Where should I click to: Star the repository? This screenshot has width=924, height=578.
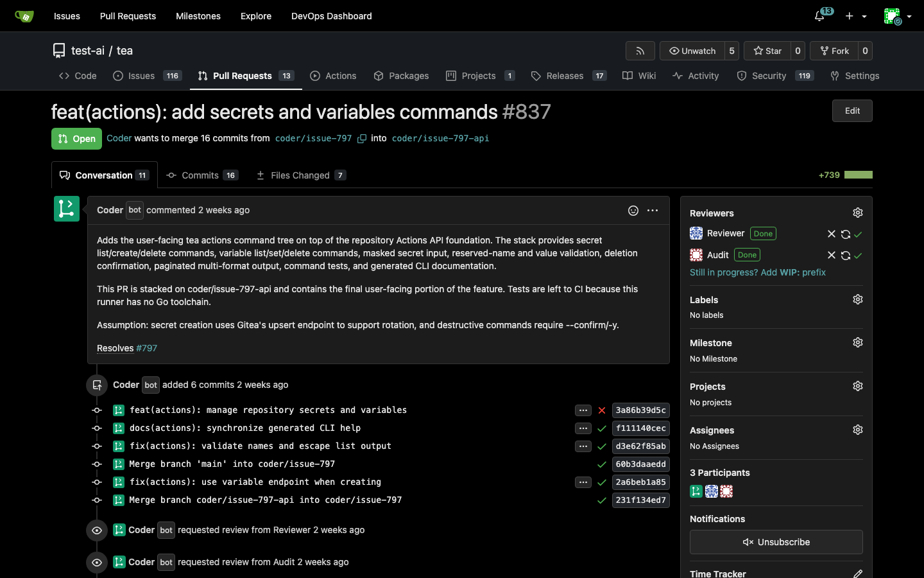pyautogui.click(x=767, y=51)
